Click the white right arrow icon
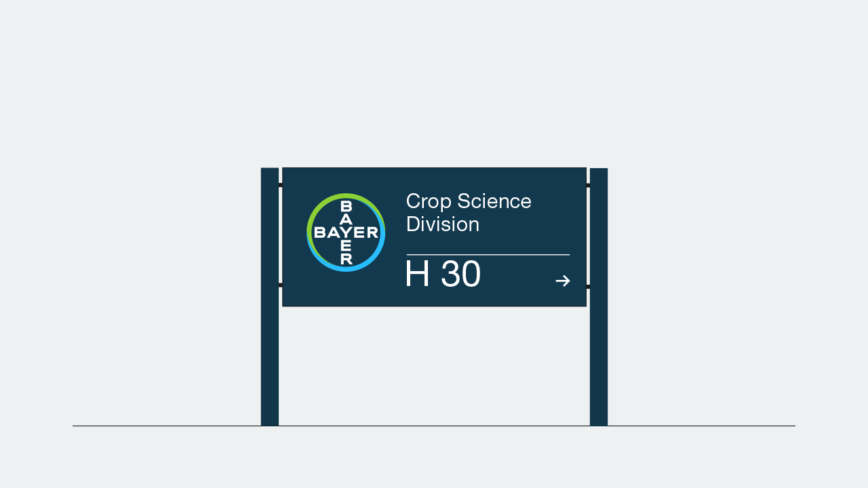Viewport: 868px width, 488px height. [x=563, y=281]
